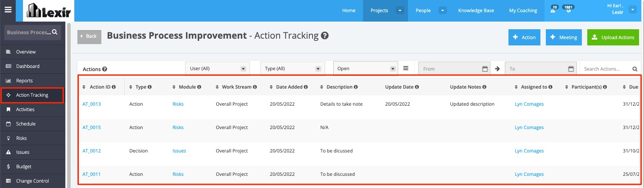The width and height of the screenshot is (644, 188).
Task: Select Action Tracking in the sidebar
Action: coord(33,95)
